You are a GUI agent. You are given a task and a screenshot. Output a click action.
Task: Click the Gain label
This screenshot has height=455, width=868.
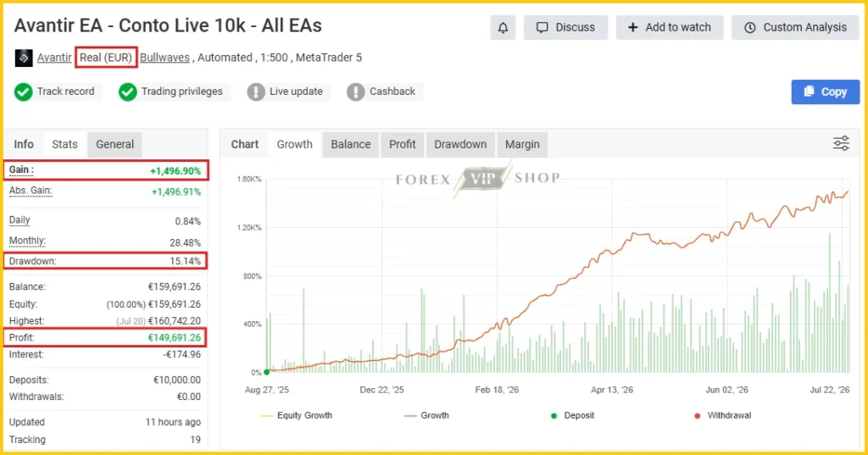coord(21,170)
